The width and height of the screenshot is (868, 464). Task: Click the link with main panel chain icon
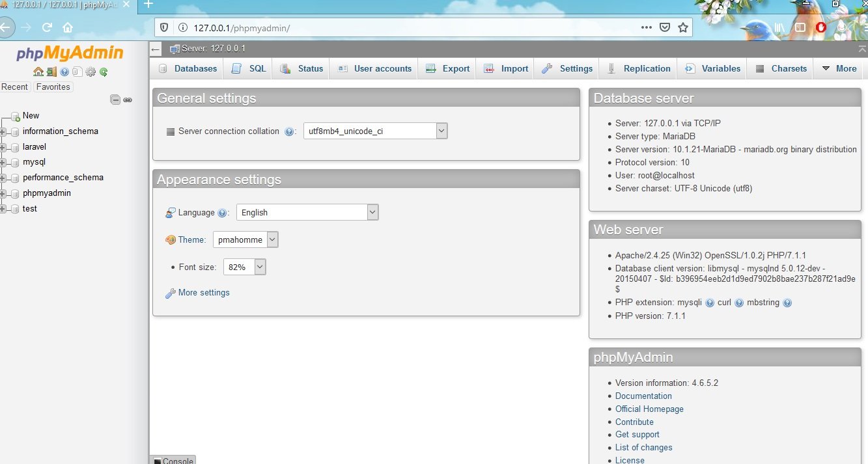click(x=128, y=100)
